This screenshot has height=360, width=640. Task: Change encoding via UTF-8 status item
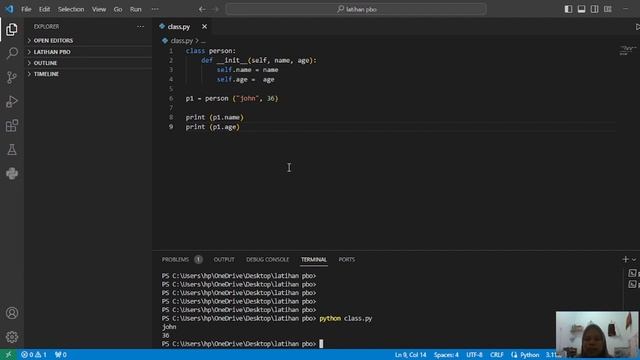(474, 355)
